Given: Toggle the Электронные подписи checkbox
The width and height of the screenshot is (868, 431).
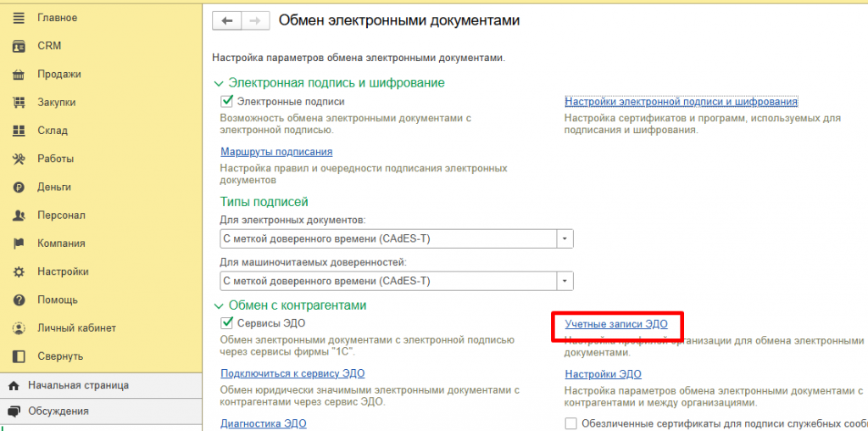Looking at the screenshot, I should coord(226,101).
